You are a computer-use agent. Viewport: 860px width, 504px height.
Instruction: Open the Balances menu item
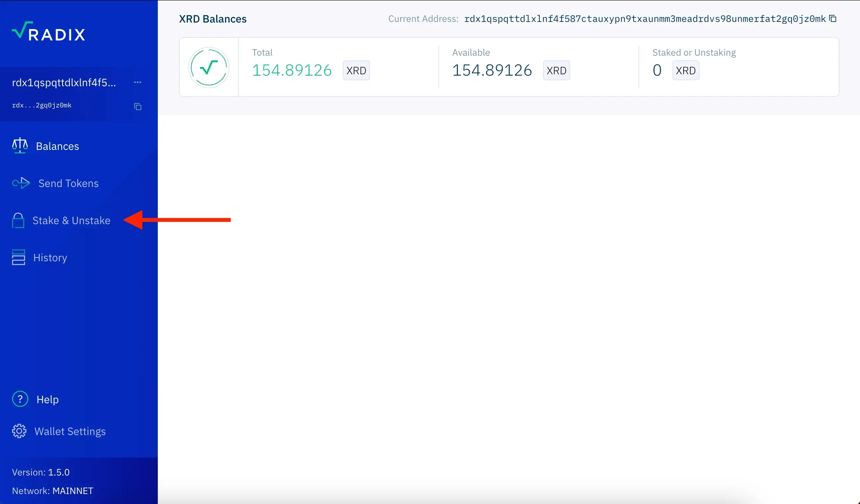click(x=57, y=146)
